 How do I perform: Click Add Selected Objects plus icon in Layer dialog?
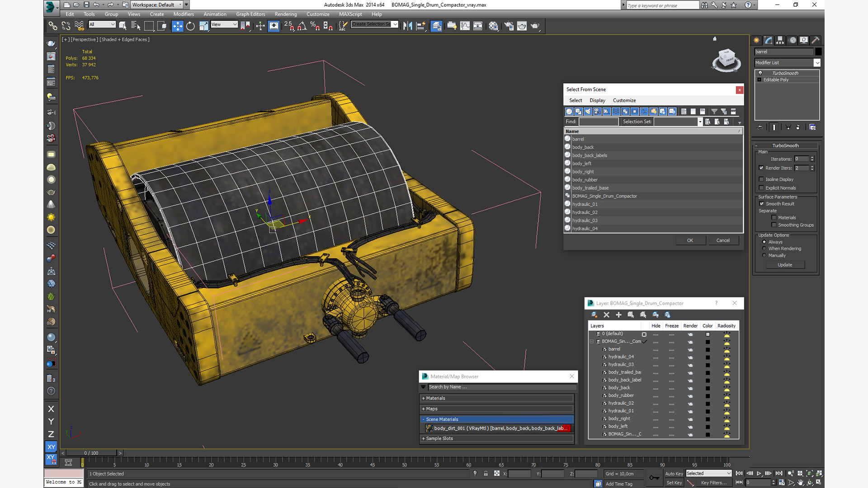click(618, 315)
